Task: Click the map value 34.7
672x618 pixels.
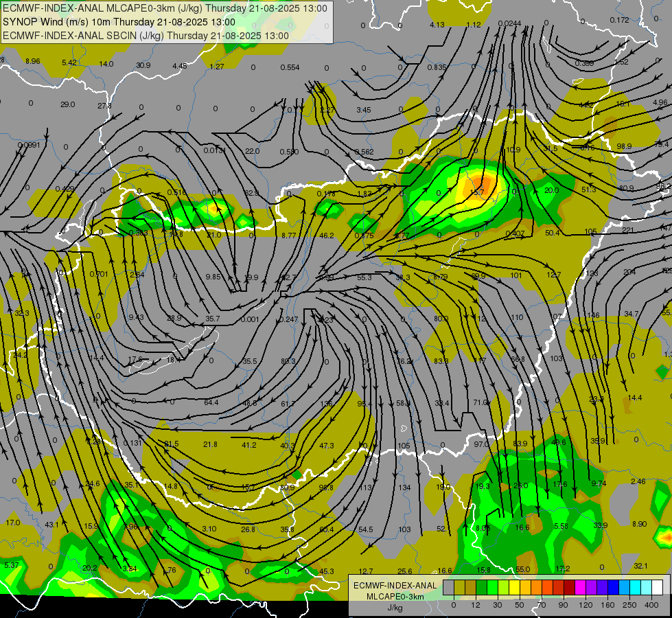Action: point(631,314)
